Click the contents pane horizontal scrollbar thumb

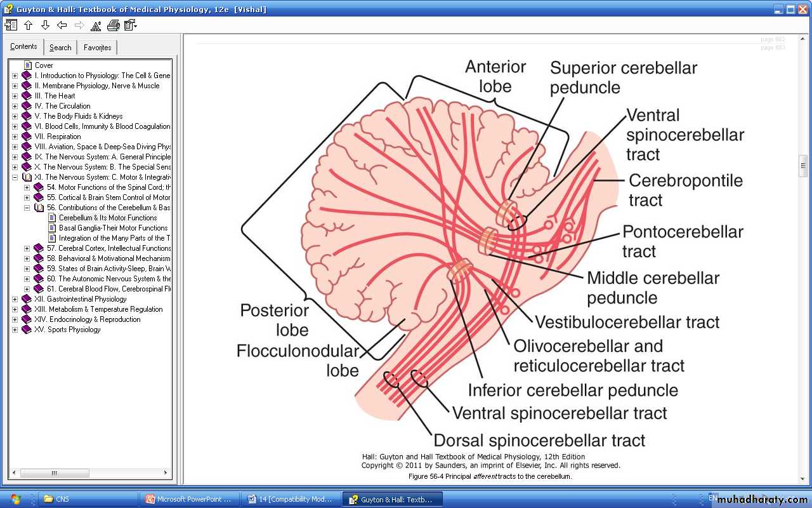[55, 473]
